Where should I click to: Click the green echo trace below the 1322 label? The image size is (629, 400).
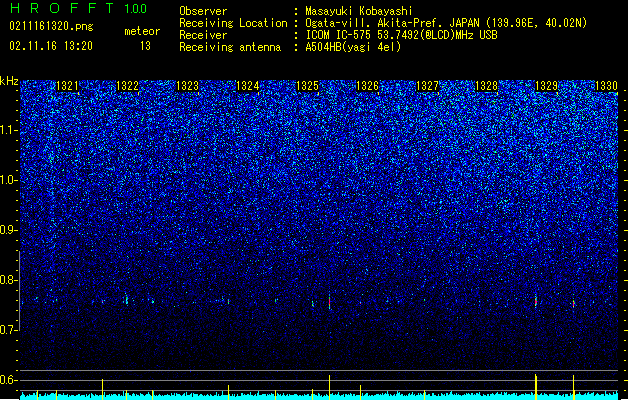tap(127, 300)
